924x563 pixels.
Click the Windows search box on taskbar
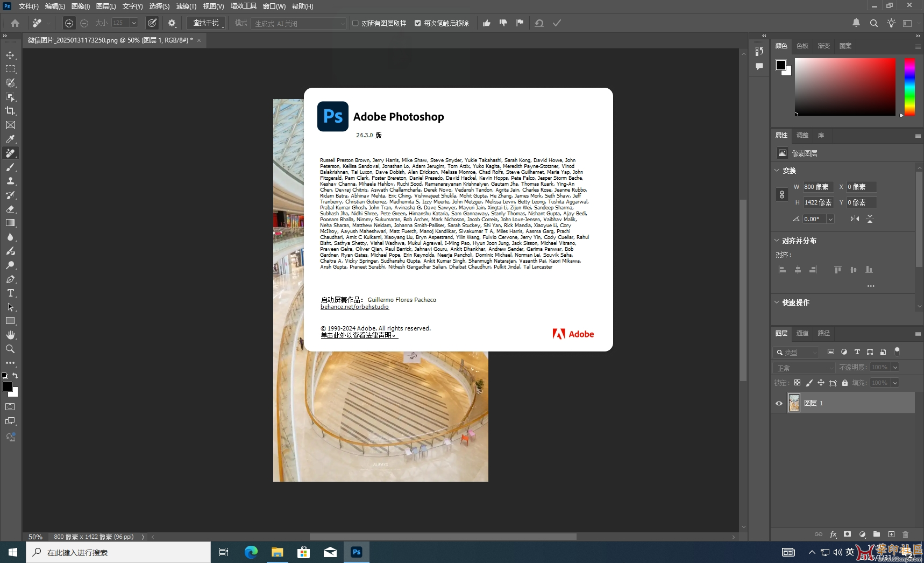[118, 552]
